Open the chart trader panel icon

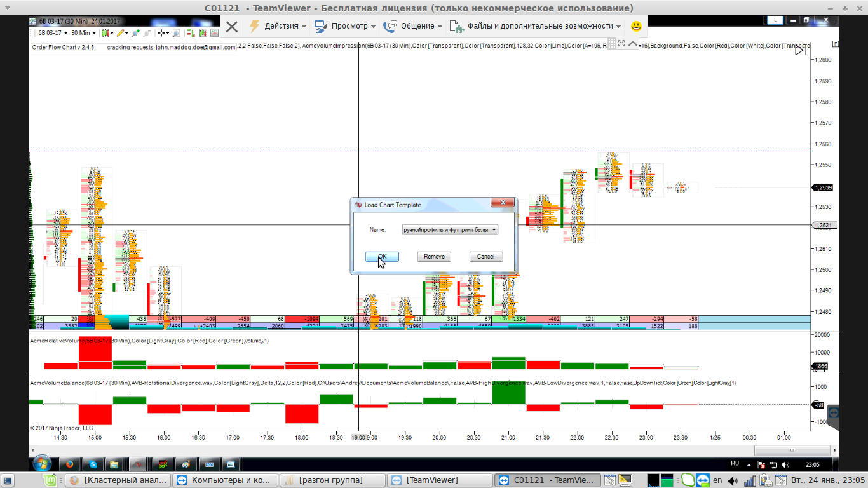point(190,32)
